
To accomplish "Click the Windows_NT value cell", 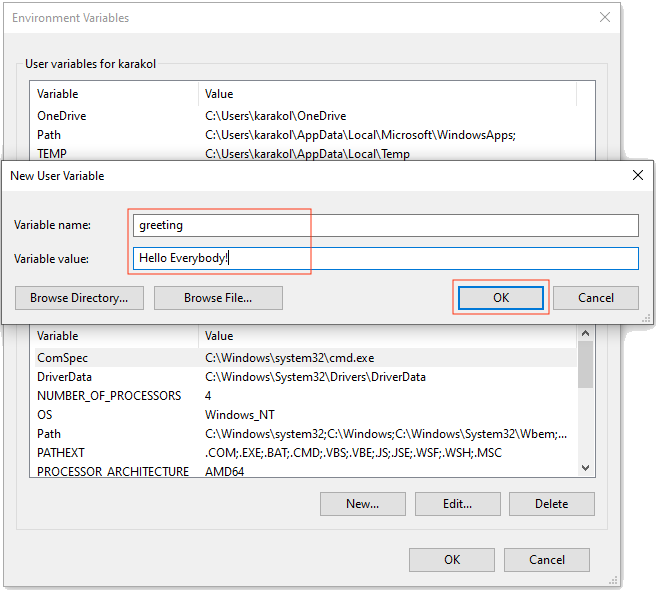I will tap(240, 415).
